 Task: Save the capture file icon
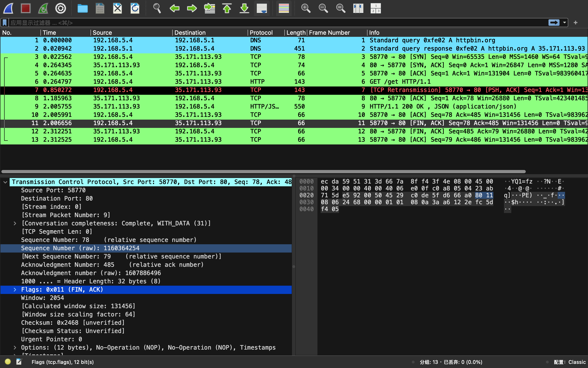click(100, 8)
